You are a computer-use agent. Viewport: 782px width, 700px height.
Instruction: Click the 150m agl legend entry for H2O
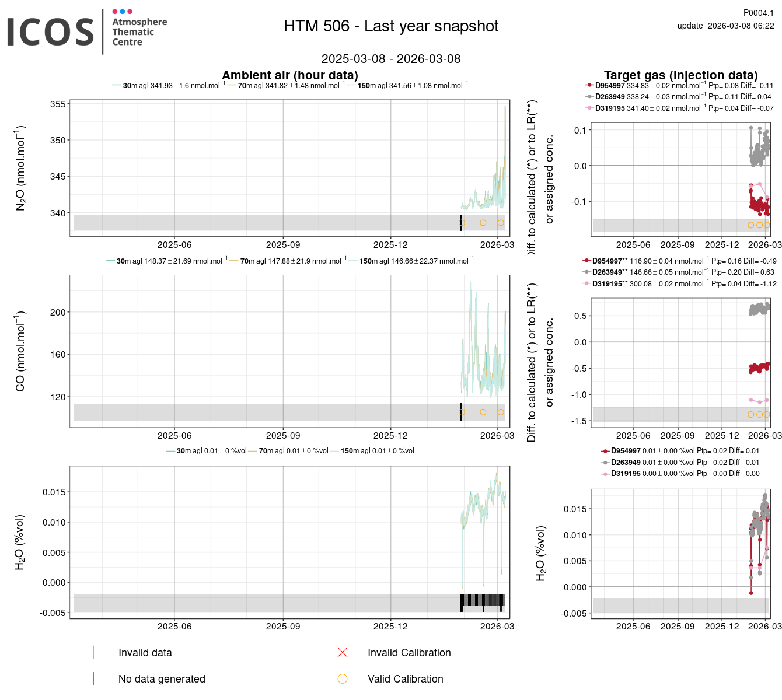pyautogui.click(x=377, y=451)
